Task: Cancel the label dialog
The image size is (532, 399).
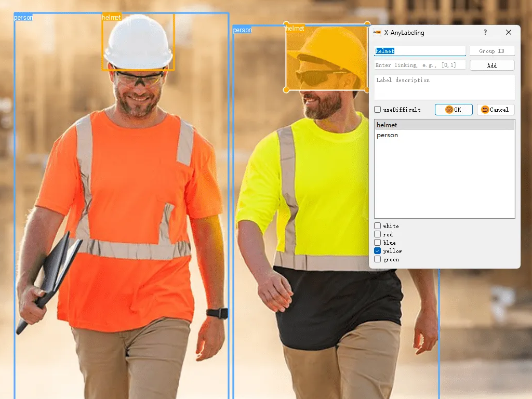Action: [x=496, y=110]
